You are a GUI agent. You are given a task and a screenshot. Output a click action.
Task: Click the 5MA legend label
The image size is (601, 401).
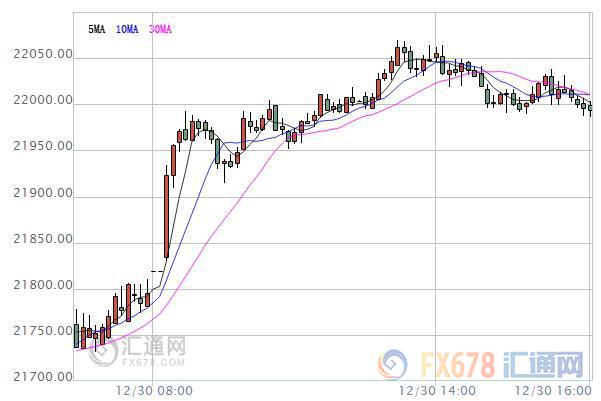point(96,29)
